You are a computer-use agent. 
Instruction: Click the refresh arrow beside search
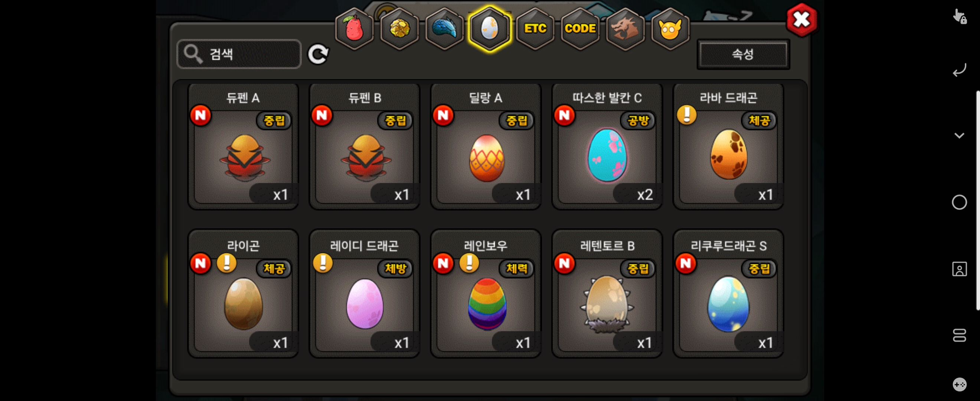coord(318,54)
